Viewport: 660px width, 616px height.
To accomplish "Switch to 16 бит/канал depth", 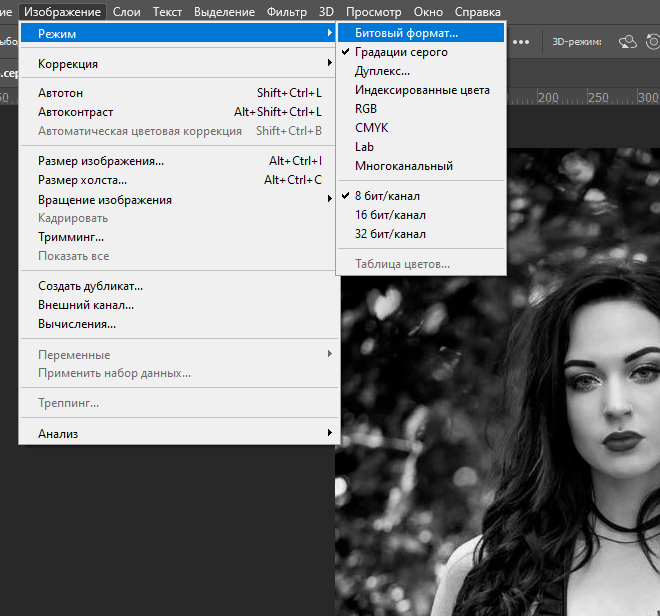I will pyautogui.click(x=390, y=215).
